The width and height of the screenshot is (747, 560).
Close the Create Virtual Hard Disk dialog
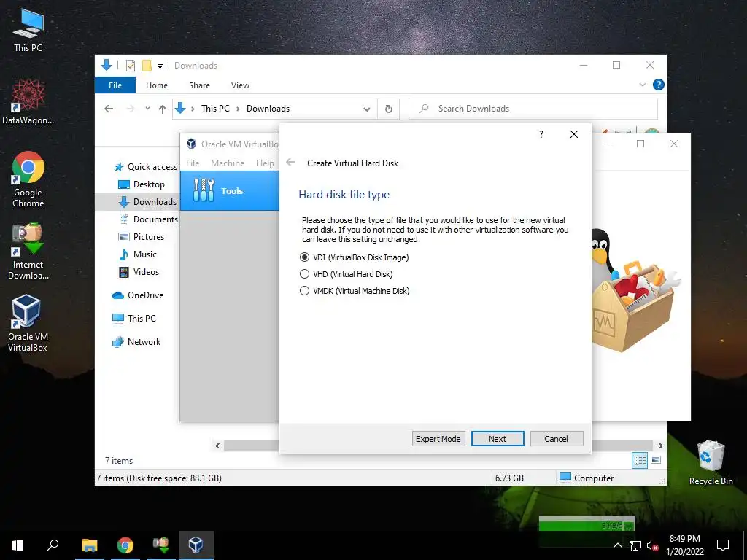point(574,134)
